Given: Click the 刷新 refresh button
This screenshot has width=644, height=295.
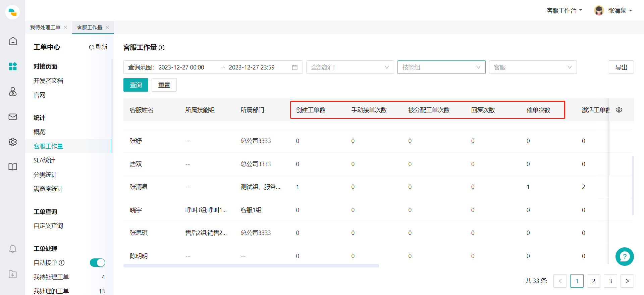Looking at the screenshot, I should click(98, 47).
